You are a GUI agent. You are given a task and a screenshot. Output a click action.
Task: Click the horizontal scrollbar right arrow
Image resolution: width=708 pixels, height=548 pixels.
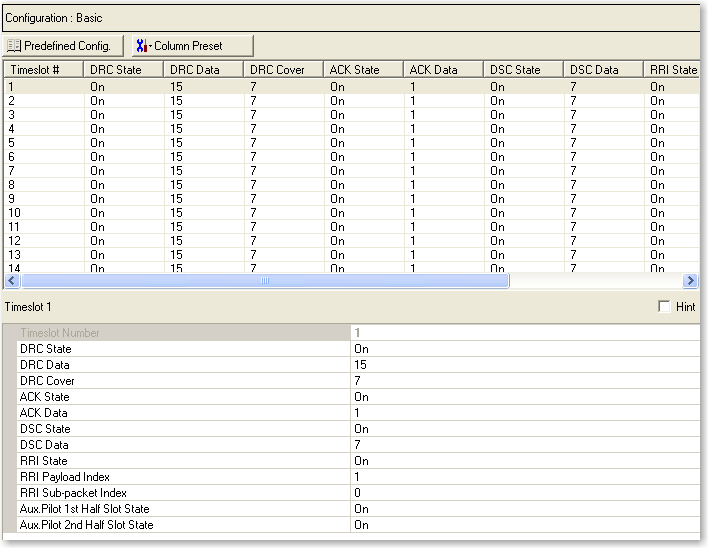click(690, 281)
